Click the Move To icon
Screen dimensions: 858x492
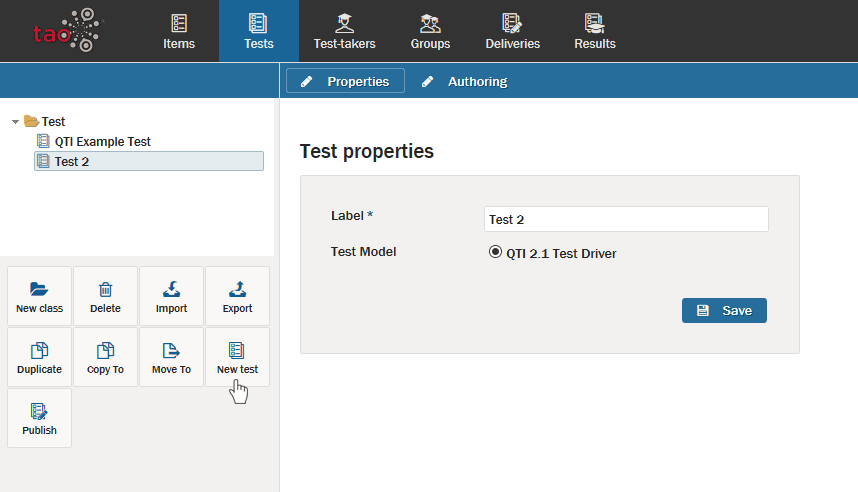[x=171, y=350]
